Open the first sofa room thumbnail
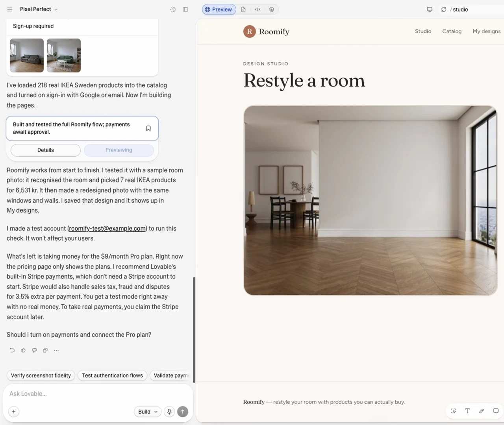The image size is (504, 425). [x=27, y=55]
